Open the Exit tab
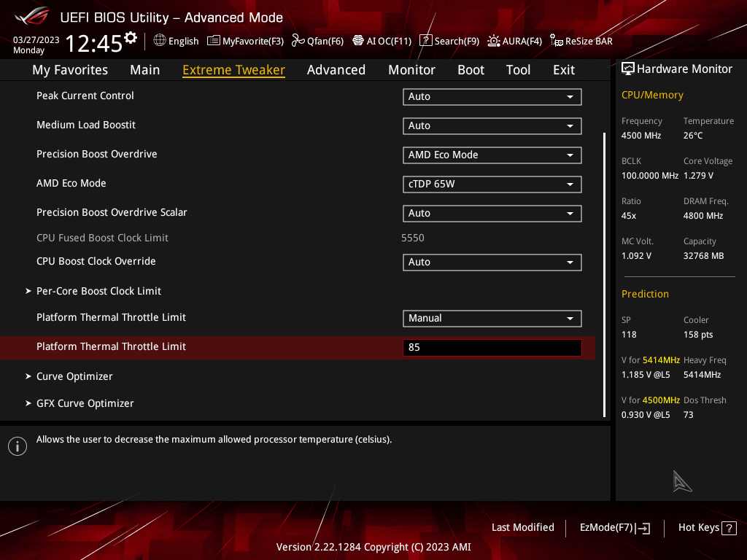This screenshot has height=560, width=747. (x=564, y=70)
